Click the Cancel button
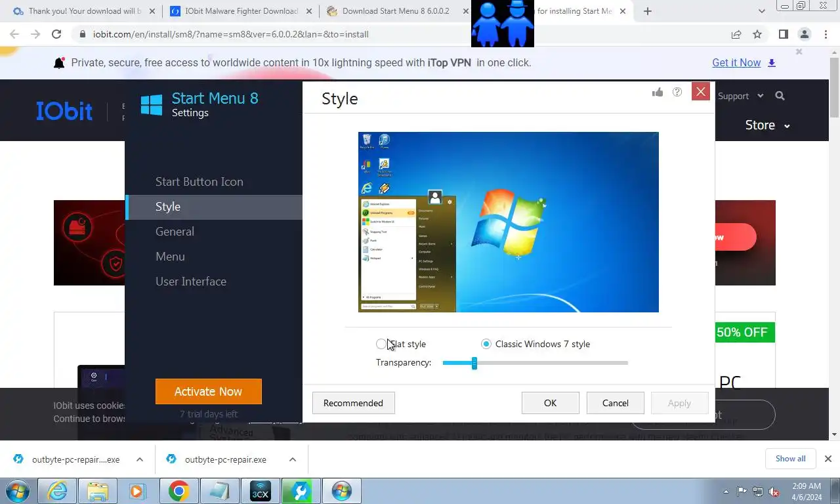The width and height of the screenshot is (840, 504). [x=616, y=403]
